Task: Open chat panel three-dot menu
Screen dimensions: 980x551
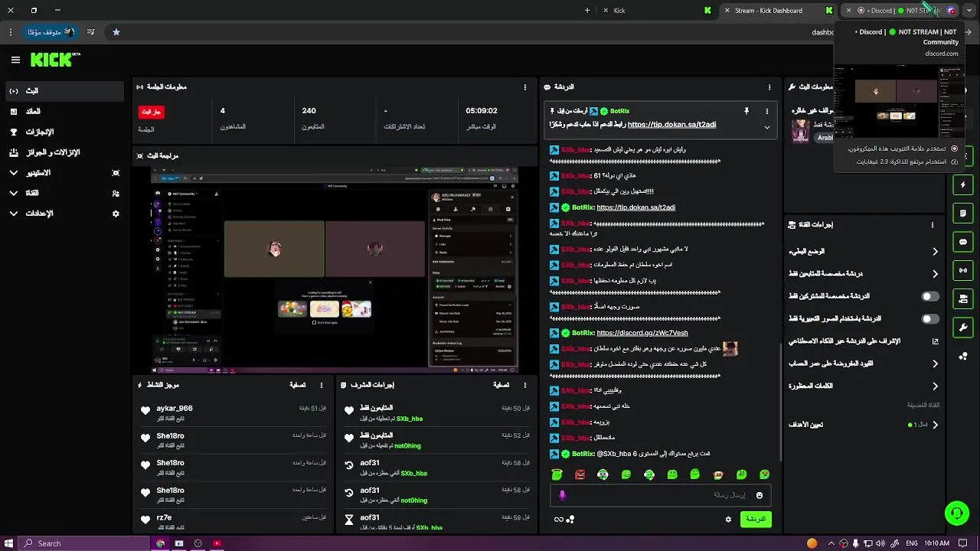Action: tap(769, 87)
